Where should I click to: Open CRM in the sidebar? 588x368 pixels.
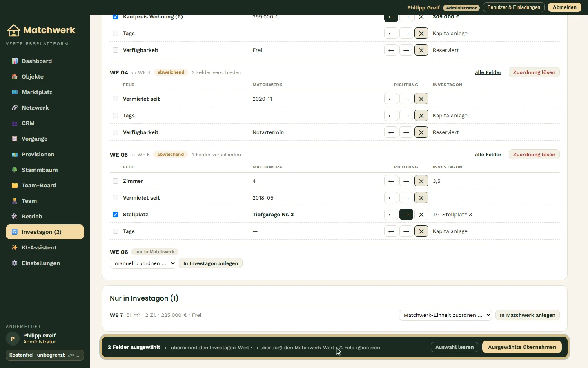45,123
